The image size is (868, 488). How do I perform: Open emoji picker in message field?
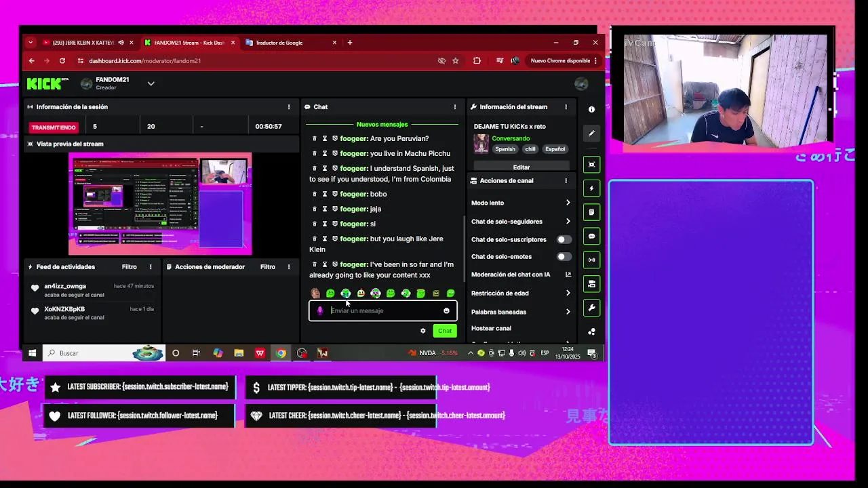click(x=446, y=310)
